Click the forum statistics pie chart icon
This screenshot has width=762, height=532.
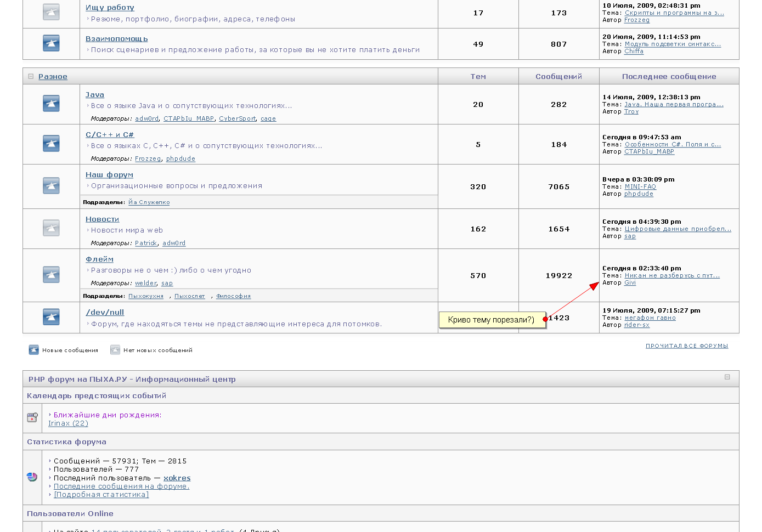tap(32, 477)
